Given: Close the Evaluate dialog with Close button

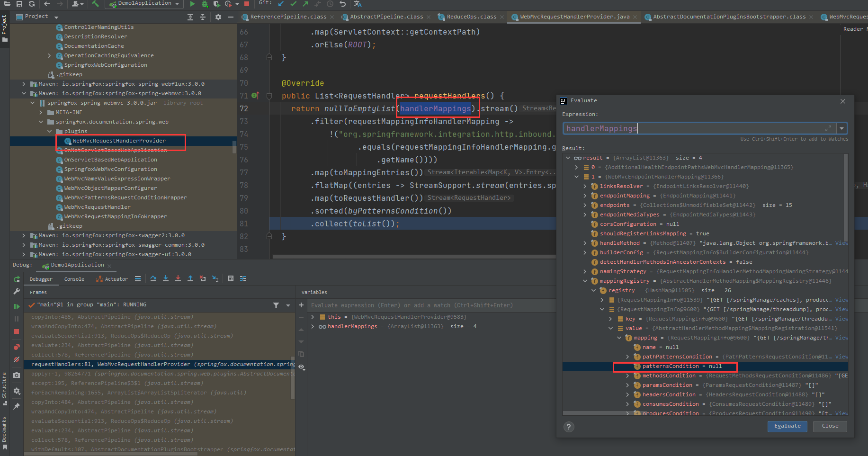Looking at the screenshot, I should 830,426.
